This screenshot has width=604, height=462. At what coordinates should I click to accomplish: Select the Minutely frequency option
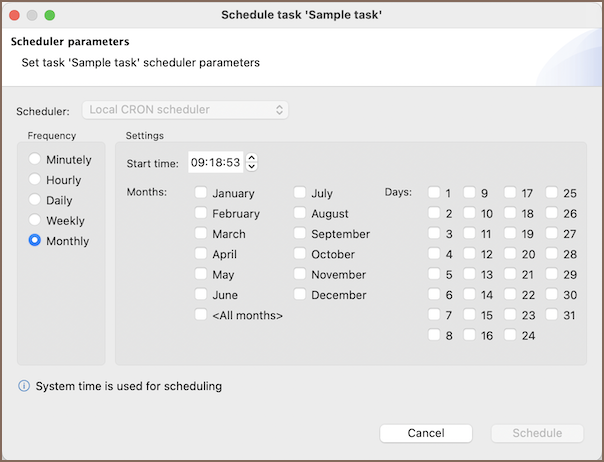coord(35,160)
